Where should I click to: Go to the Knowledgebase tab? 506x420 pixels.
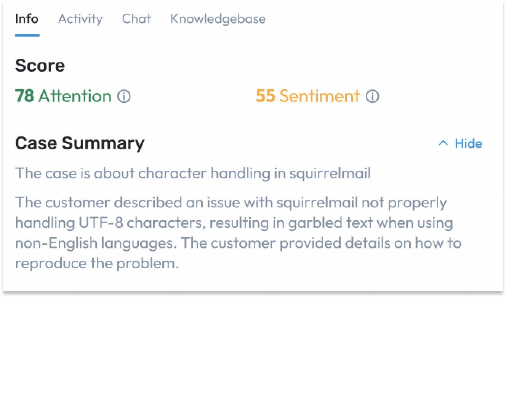218,19
